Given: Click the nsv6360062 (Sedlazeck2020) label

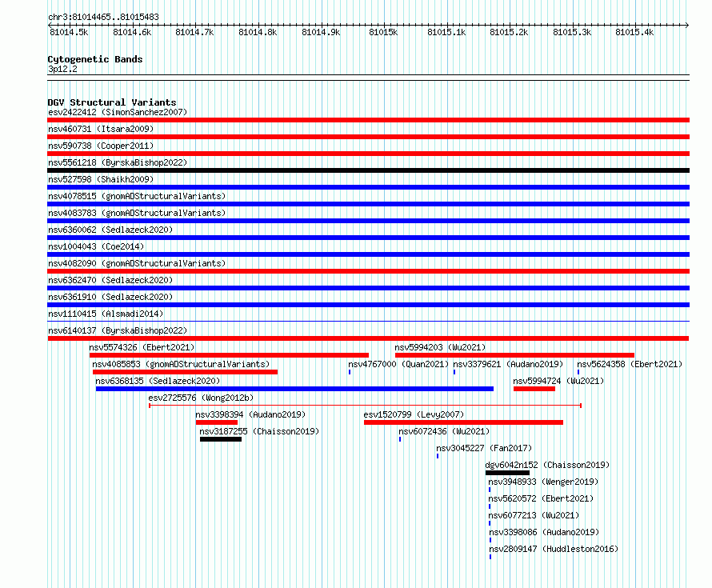Looking at the screenshot, I should tap(110, 230).
